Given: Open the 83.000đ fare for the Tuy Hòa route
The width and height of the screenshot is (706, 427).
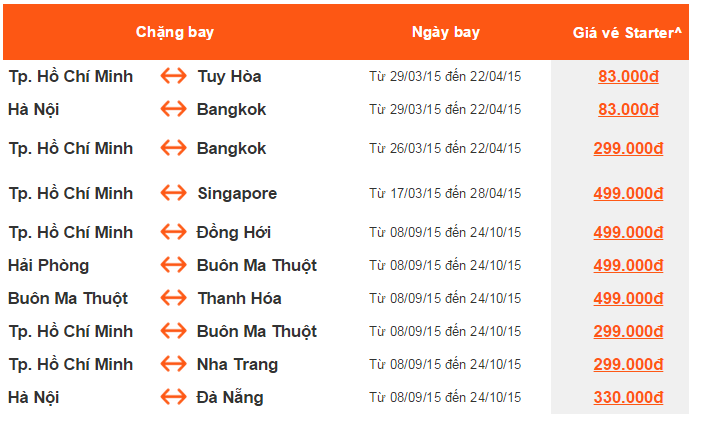Looking at the screenshot, I should click(x=628, y=76).
